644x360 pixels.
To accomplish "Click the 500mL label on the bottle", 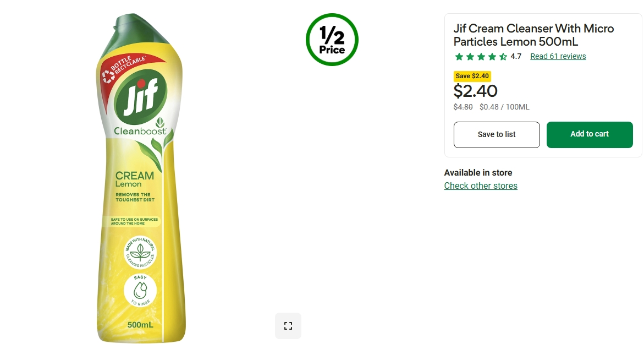I will click(x=140, y=325).
